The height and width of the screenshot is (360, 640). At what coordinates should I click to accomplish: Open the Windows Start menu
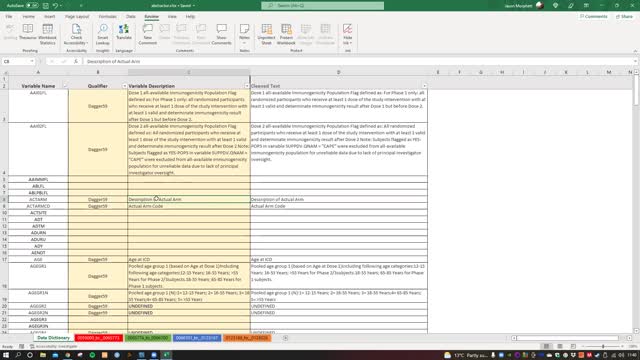click(6, 355)
